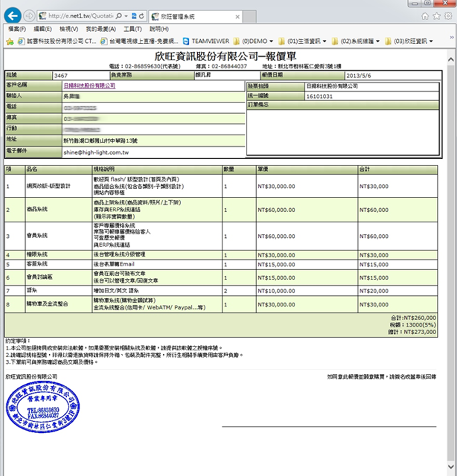Open the Home page icon
This screenshot has width=457, height=476.
(425, 16)
